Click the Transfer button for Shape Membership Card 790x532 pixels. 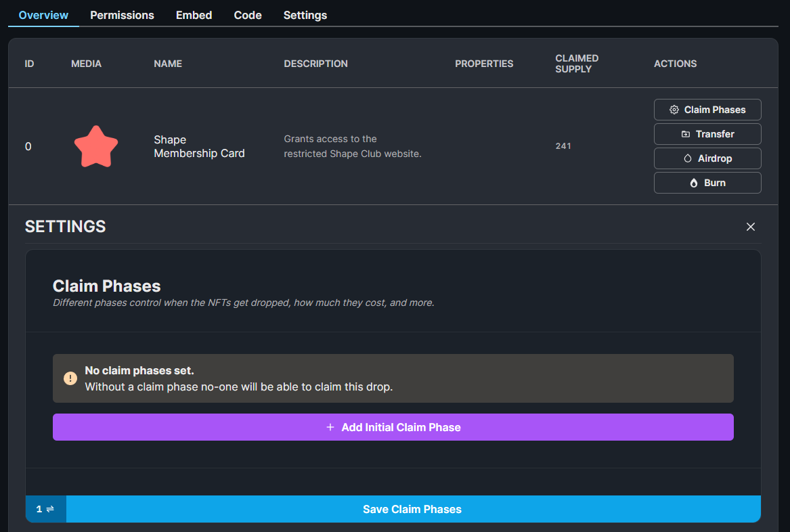[707, 133]
